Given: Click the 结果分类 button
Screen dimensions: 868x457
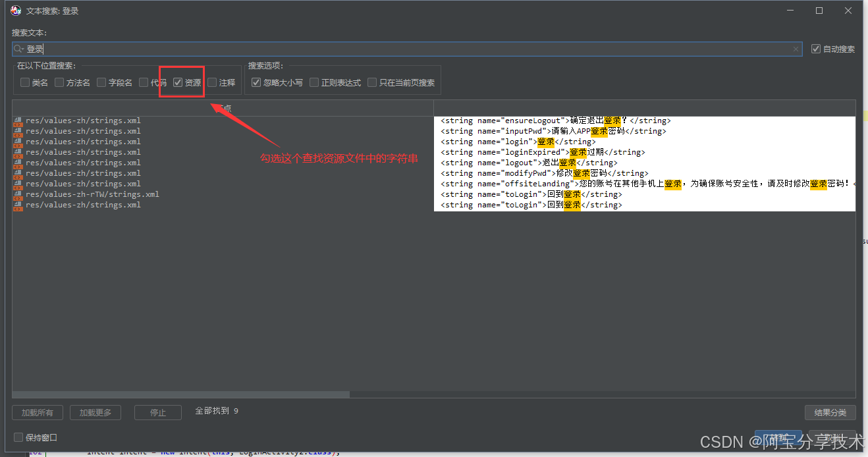Looking at the screenshot, I should (830, 412).
